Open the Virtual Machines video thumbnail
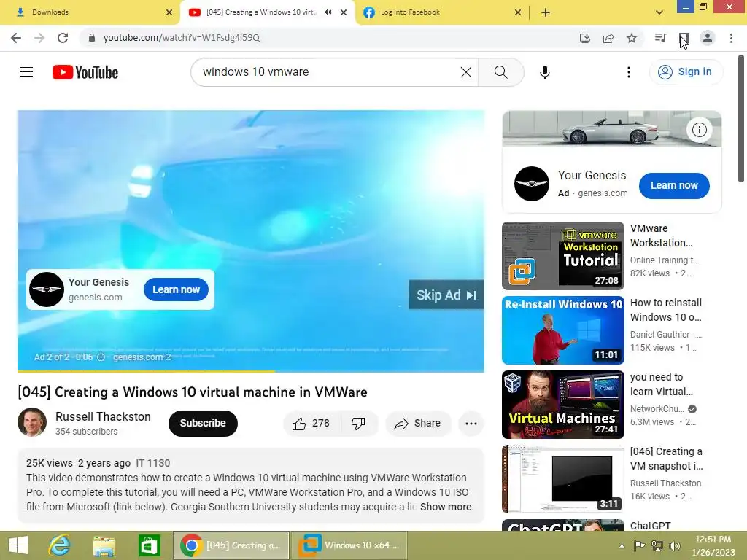Image resolution: width=747 pixels, height=560 pixels. coord(562,404)
